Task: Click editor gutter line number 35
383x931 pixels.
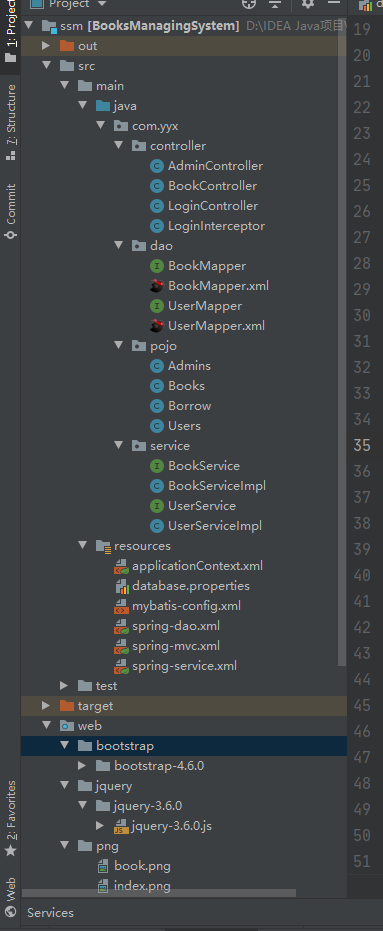Action: [362, 445]
